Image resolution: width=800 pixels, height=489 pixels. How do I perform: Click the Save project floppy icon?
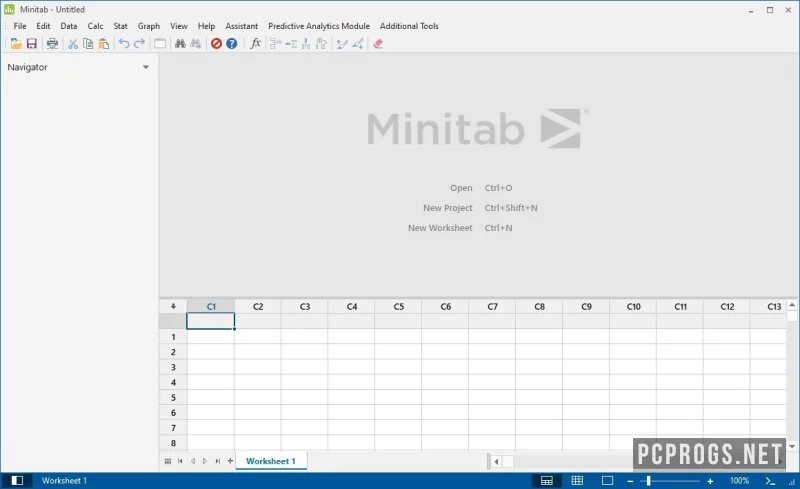(32, 44)
